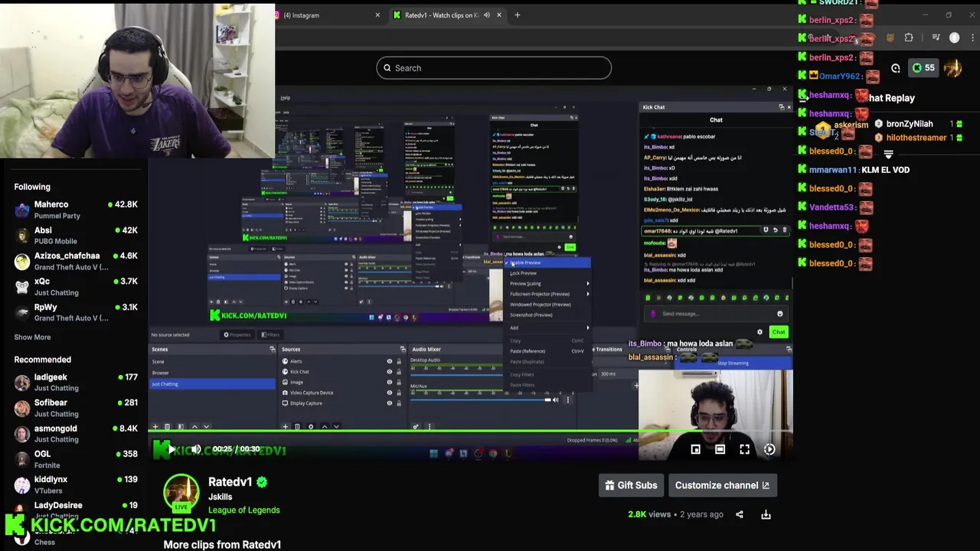This screenshot has height=551, width=980.
Task: Move selected source up in Sources list
Action: 325,426
